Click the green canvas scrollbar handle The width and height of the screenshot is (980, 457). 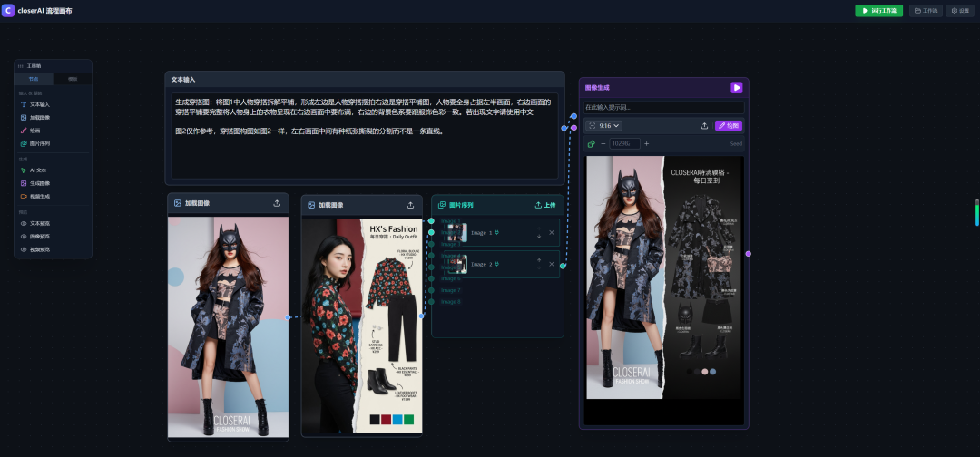coord(977,212)
